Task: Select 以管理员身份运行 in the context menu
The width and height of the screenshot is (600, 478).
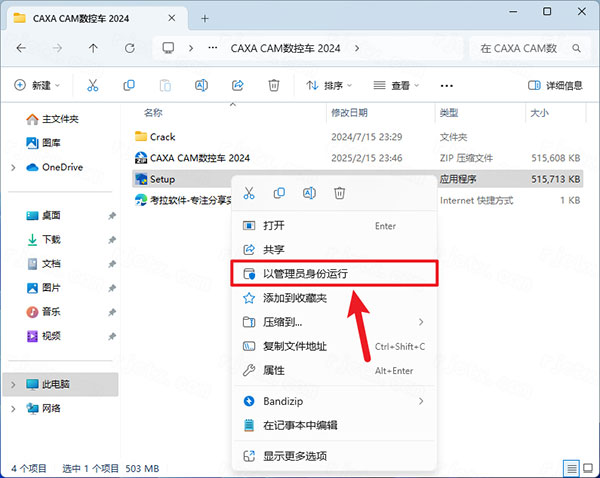Action: click(334, 274)
